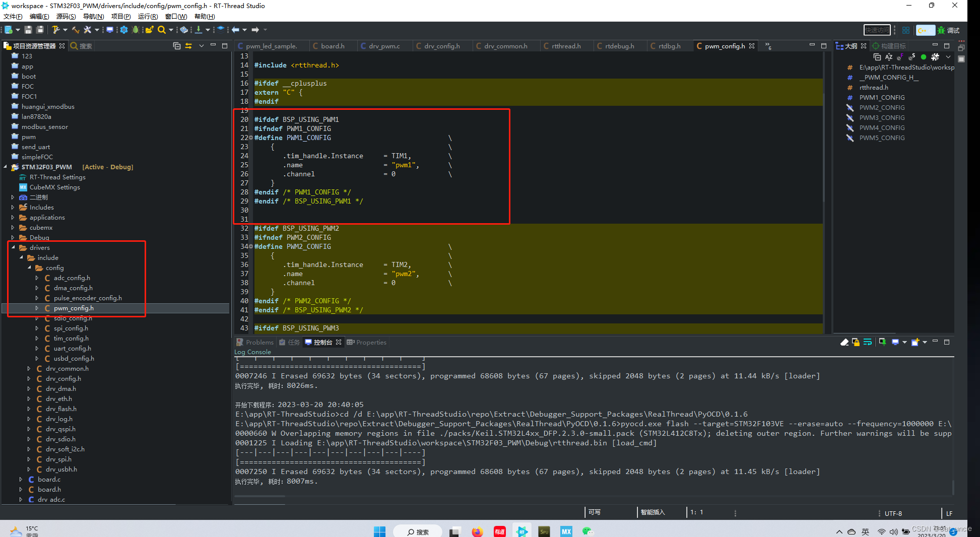The height and width of the screenshot is (537, 980).
Task: Select PWM3_CONFIG in the Outline panel
Action: 882,117
